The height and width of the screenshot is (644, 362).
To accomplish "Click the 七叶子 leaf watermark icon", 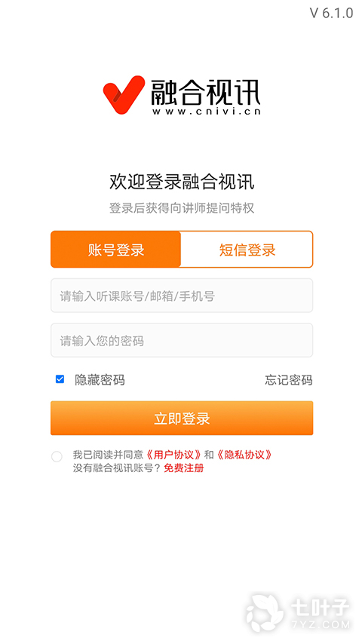I will (x=265, y=612).
